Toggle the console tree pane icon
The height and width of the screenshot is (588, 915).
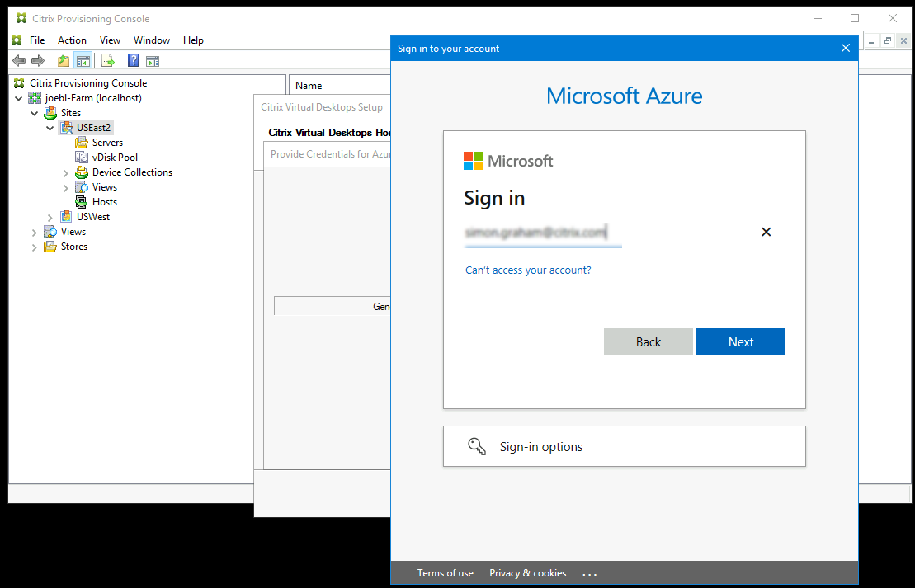(x=83, y=60)
